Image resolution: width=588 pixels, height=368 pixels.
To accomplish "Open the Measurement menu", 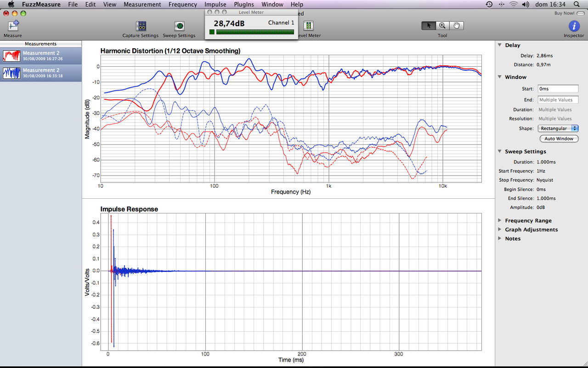I will pos(142,4).
